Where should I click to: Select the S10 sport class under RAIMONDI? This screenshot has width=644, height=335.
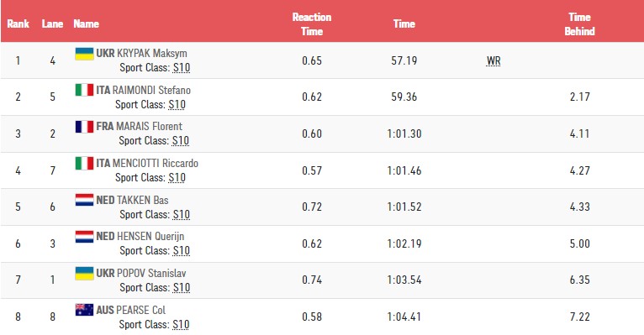click(177, 105)
